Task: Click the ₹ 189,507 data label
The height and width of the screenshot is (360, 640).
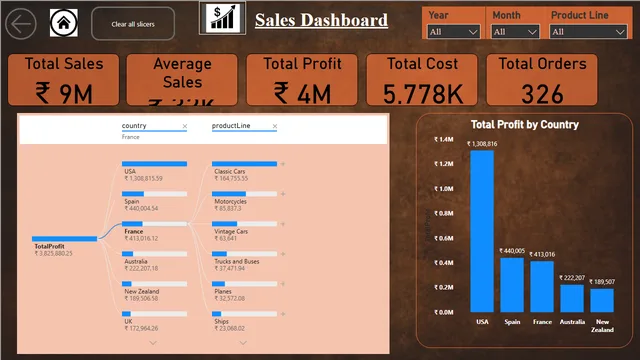Action: [x=602, y=282]
